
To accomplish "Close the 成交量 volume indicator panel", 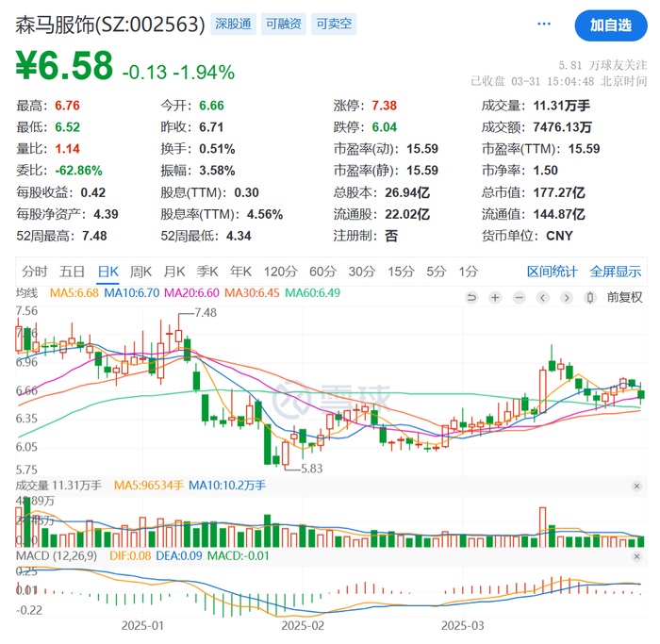I will click(x=636, y=487).
